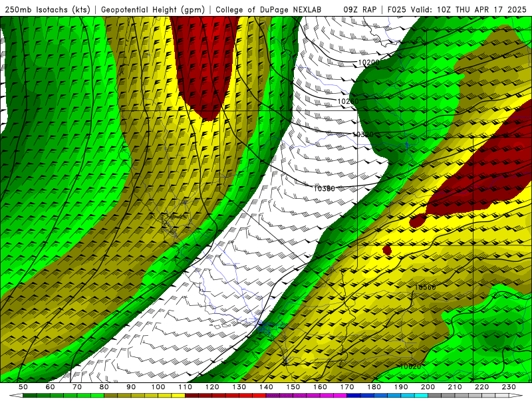The image size is (532, 399).
Task: Select the 'College of DuPage NEXLAB' header text
Action: (268, 10)
